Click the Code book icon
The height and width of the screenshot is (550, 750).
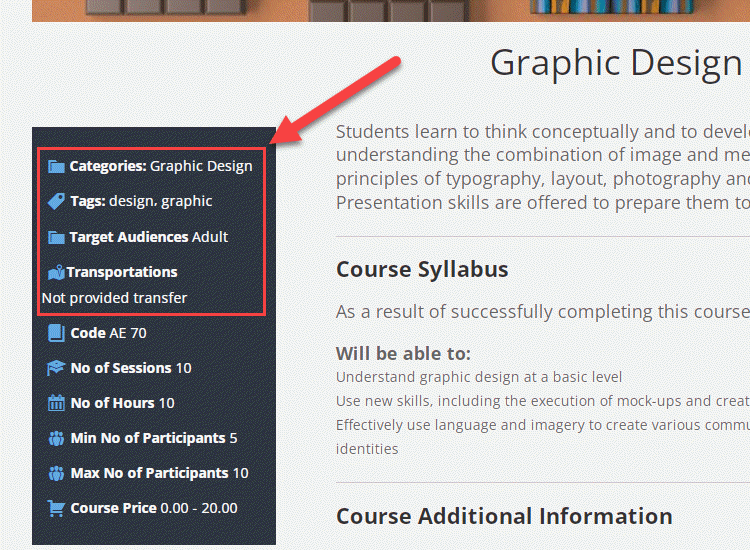click(x=56, y=333)
